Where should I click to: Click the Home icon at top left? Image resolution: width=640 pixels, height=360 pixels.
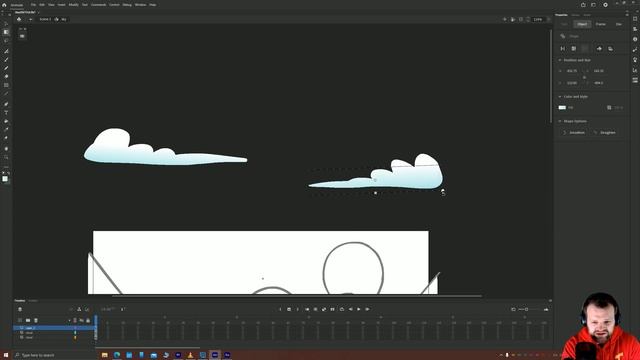tap(4, 5)
